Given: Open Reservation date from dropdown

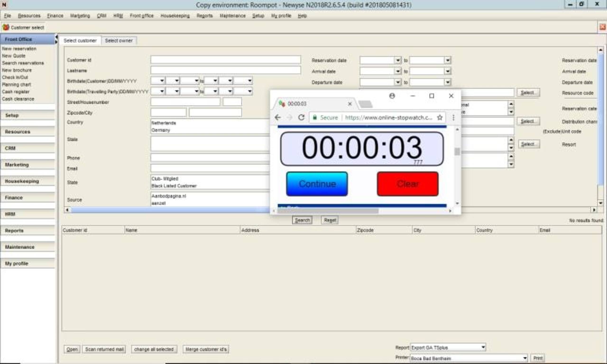Looking at the screenshot, I should pyautogui.click(x=398, y=60).
